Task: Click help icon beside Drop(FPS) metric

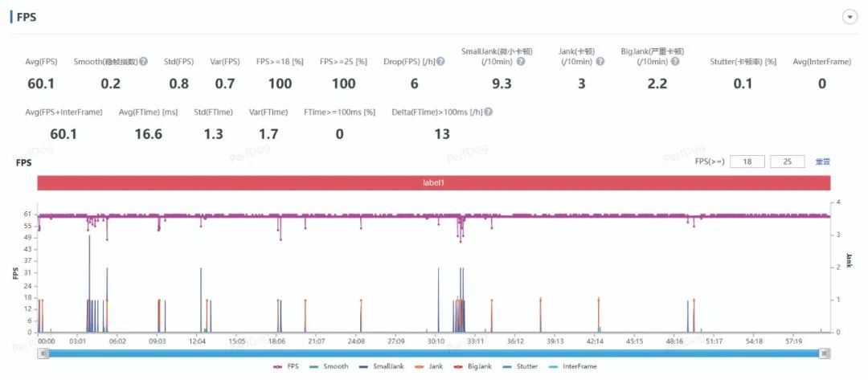Action: tap(440, 62)
